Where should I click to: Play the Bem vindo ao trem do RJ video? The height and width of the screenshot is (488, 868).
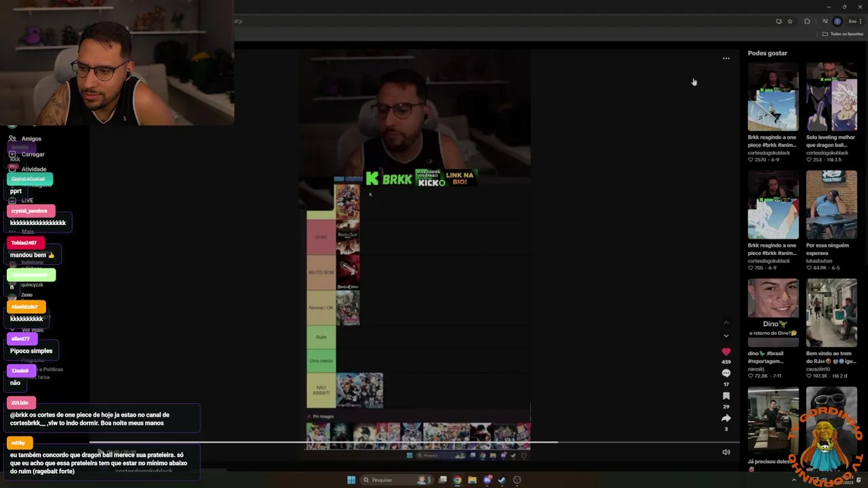(x=831, y=312)
